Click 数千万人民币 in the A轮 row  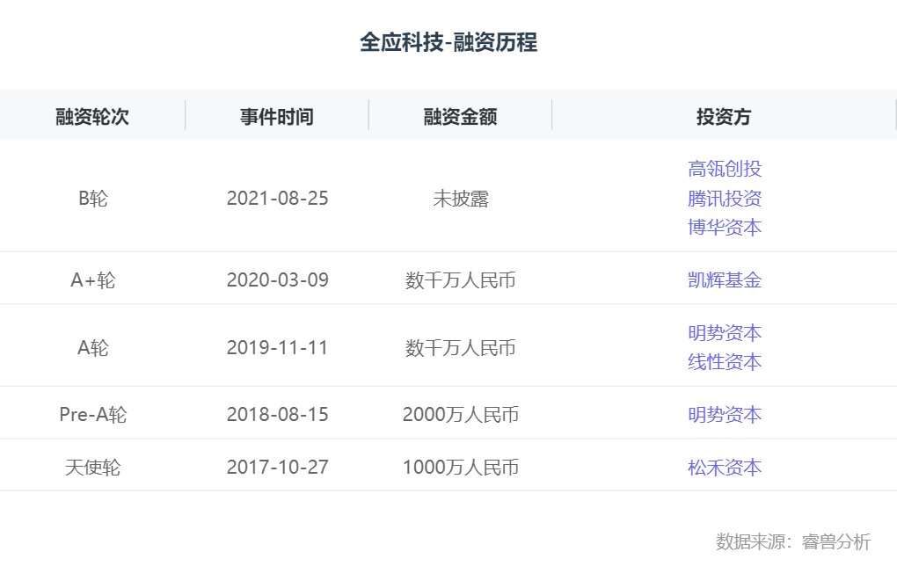(461, 348)
